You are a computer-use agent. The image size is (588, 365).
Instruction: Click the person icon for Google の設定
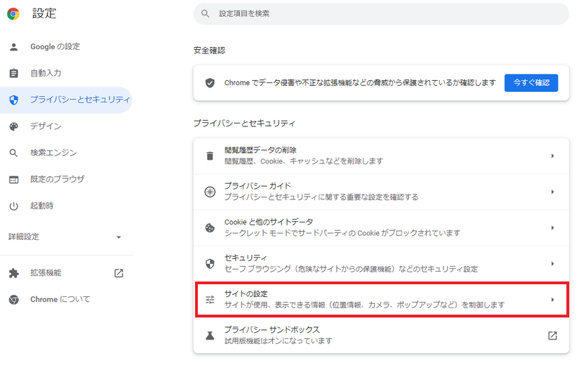click(x=13, y=47)
